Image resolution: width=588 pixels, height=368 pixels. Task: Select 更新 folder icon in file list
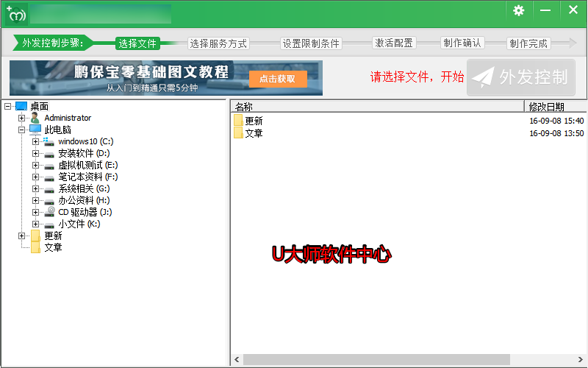click(x=238, y=121)
